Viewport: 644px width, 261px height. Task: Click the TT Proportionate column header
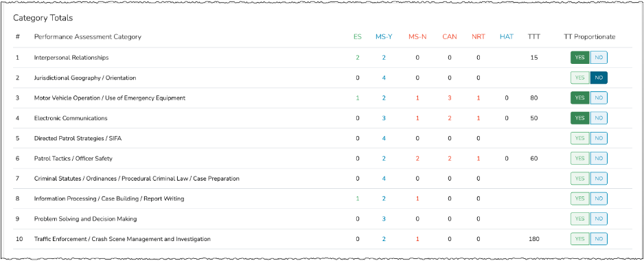589,36
